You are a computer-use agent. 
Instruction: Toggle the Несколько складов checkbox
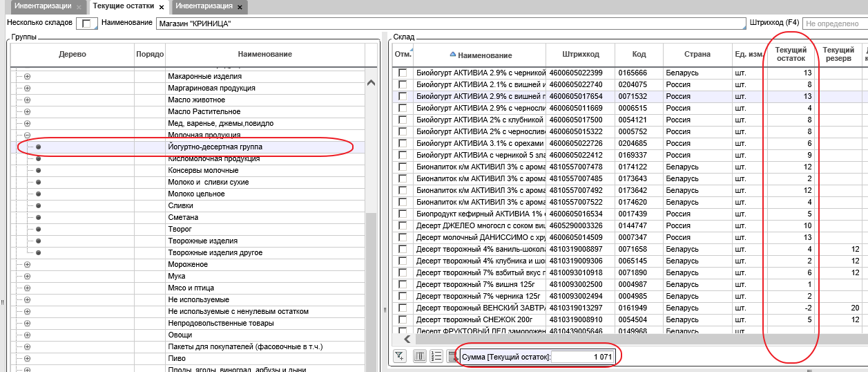(86, 24)
